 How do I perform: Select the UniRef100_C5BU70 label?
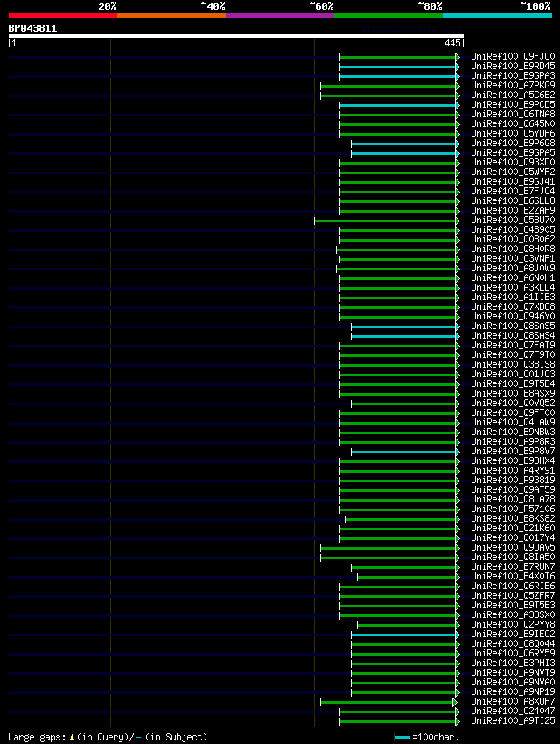point(513,221)
